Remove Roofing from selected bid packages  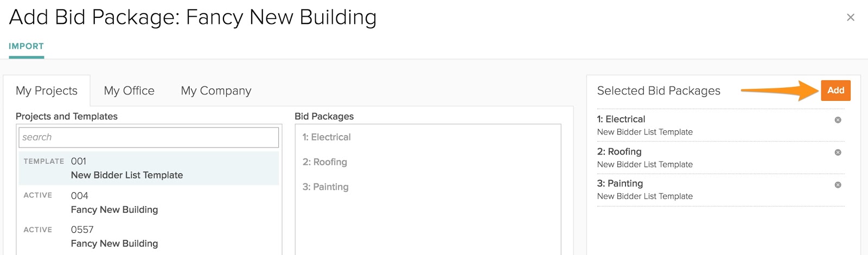[838, 152]
